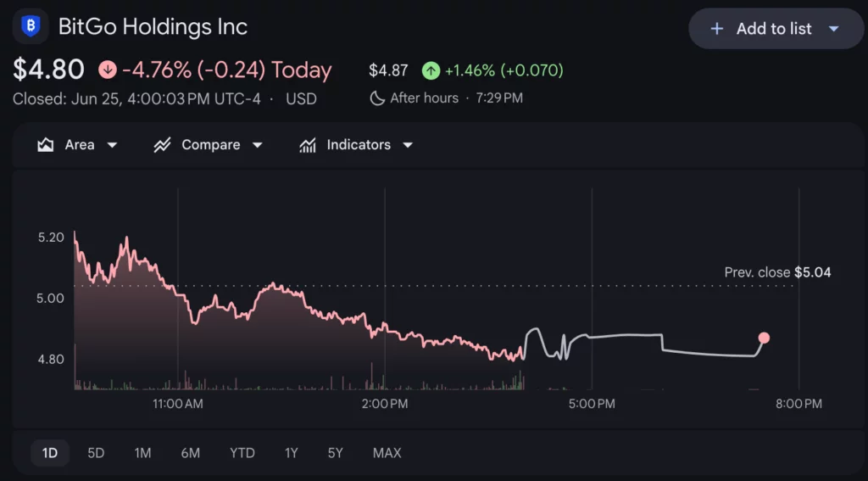Switch to the 1M time range
The height and width of the screenshot is (481, 868).
(x=142, y=453)
